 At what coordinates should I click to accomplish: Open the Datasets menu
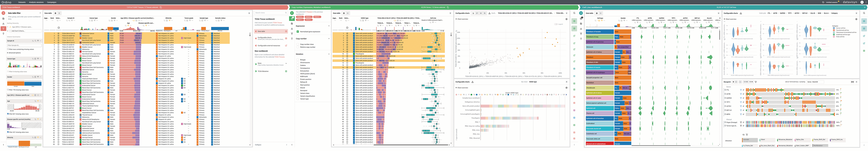click(22, 2)
